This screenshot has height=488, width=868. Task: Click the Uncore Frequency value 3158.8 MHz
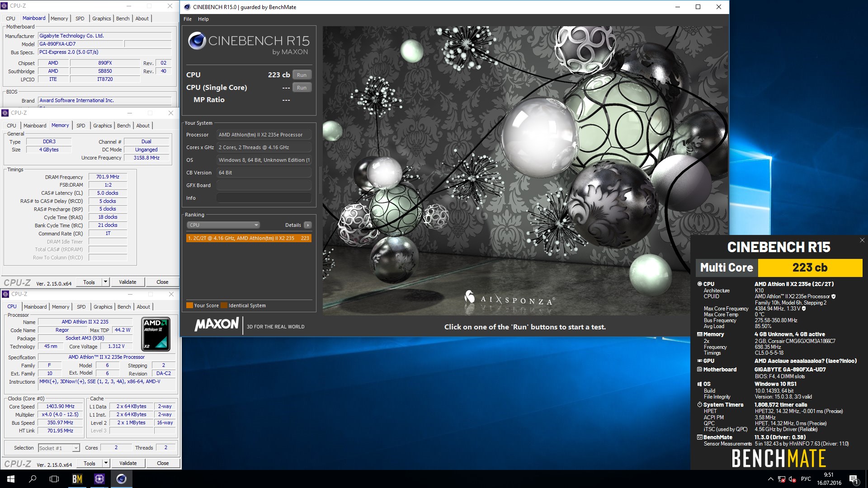(x=146, y=158)
